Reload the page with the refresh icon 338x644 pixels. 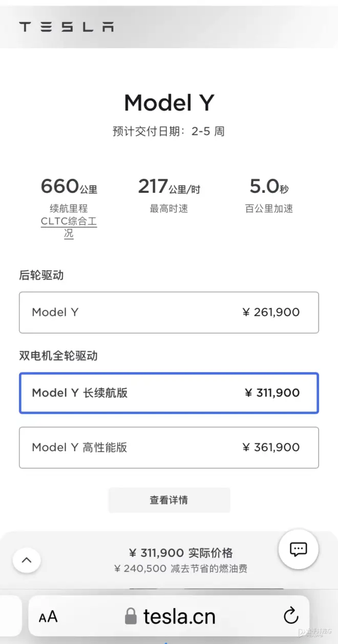[290, 615]
